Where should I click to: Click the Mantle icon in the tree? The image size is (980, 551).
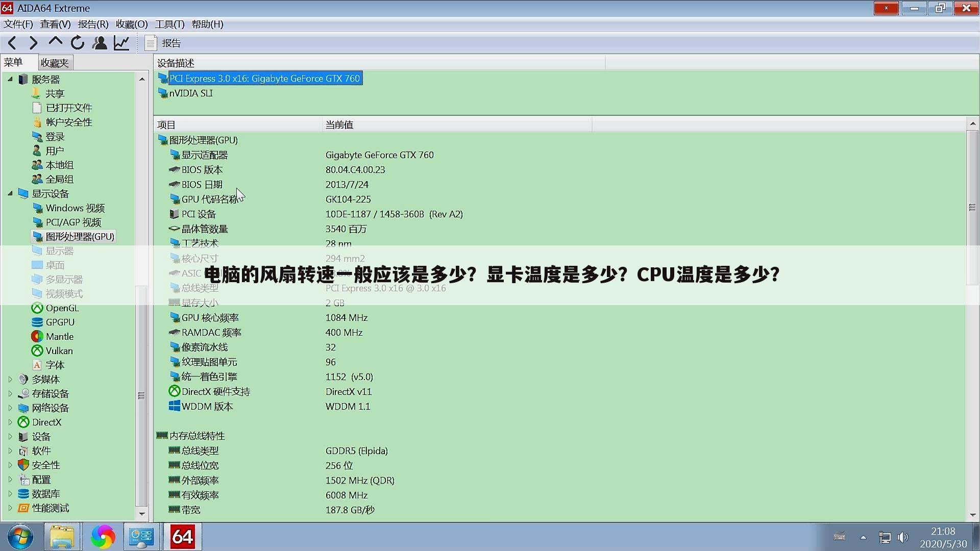tap(37, 336)
